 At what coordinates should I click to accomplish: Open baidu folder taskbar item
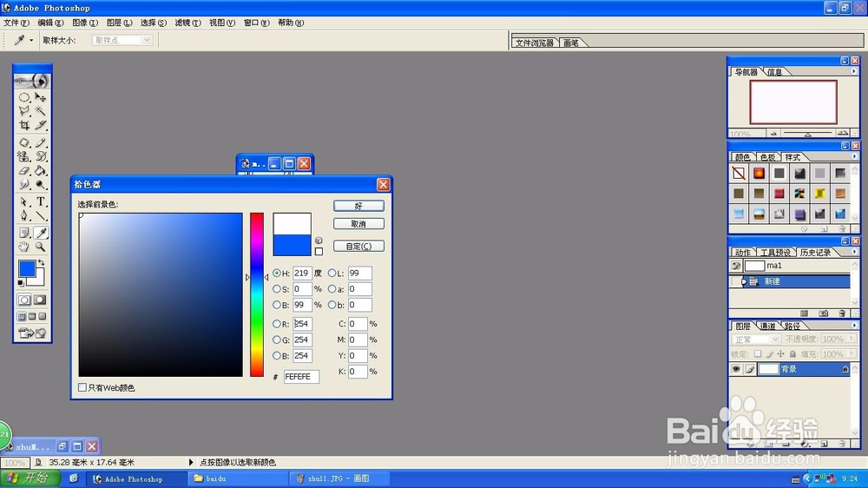point(238,478)
